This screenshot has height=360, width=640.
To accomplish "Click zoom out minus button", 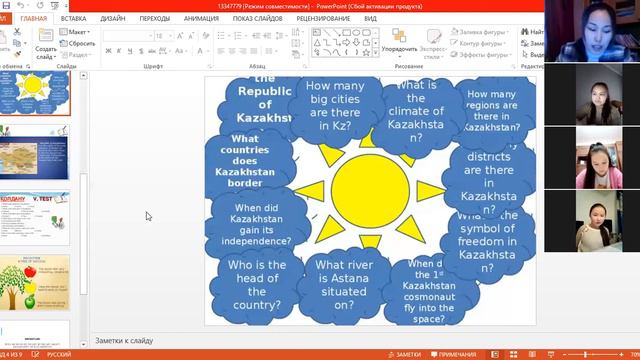I will pos(564,354).
